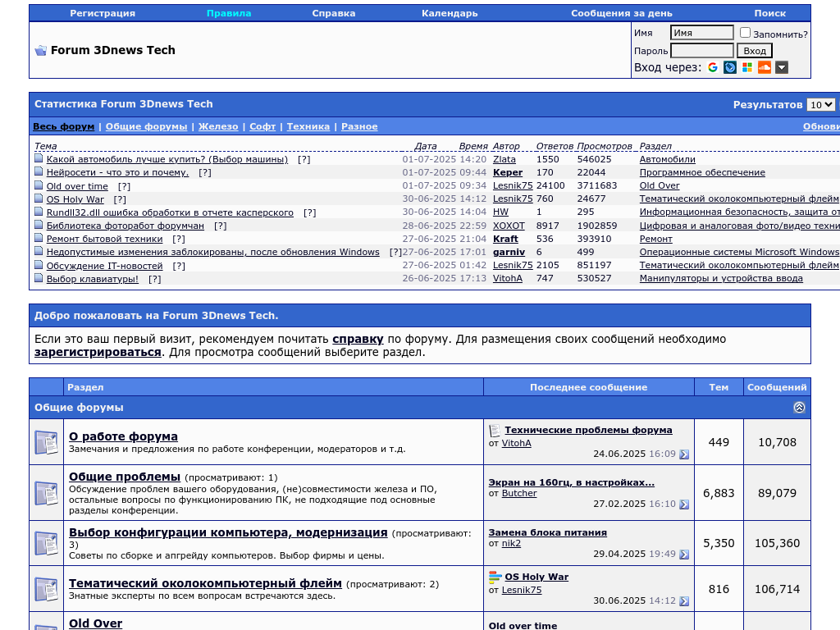Click the post icon for Библиотека фоторабот форумчан

pyautogui.click(x=39, y=225)
